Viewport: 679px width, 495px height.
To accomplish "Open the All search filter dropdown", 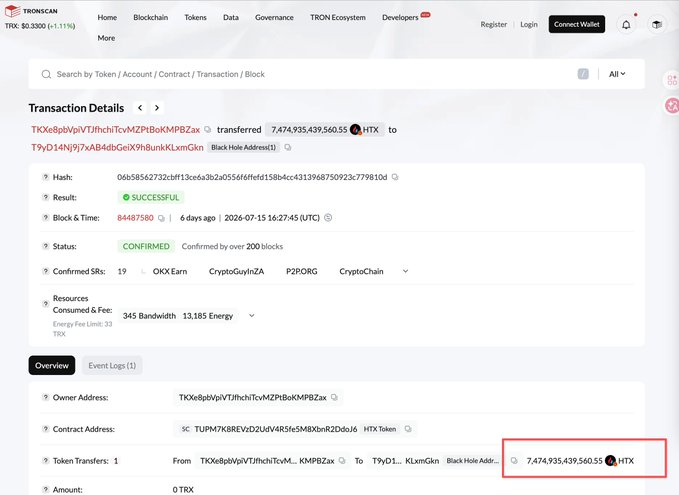I will pos(617,74).
